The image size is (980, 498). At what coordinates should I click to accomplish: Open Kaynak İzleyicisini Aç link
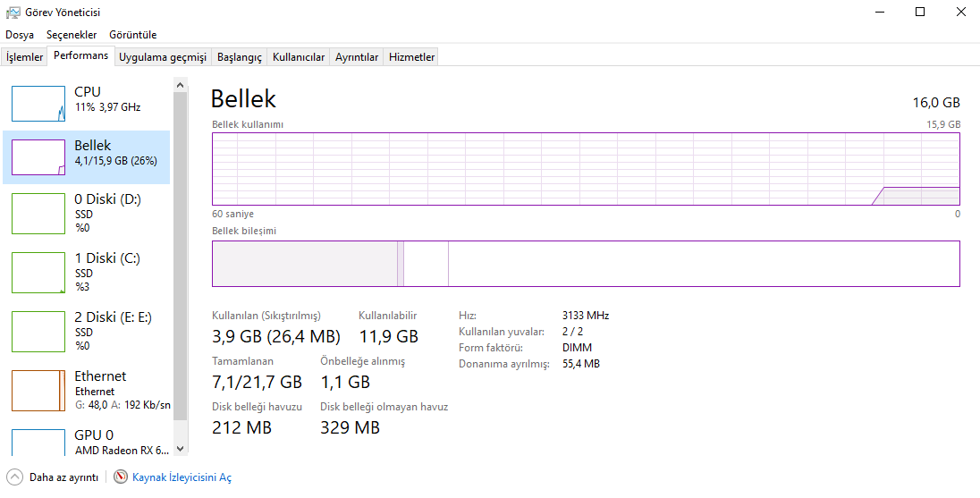(182, 477)
